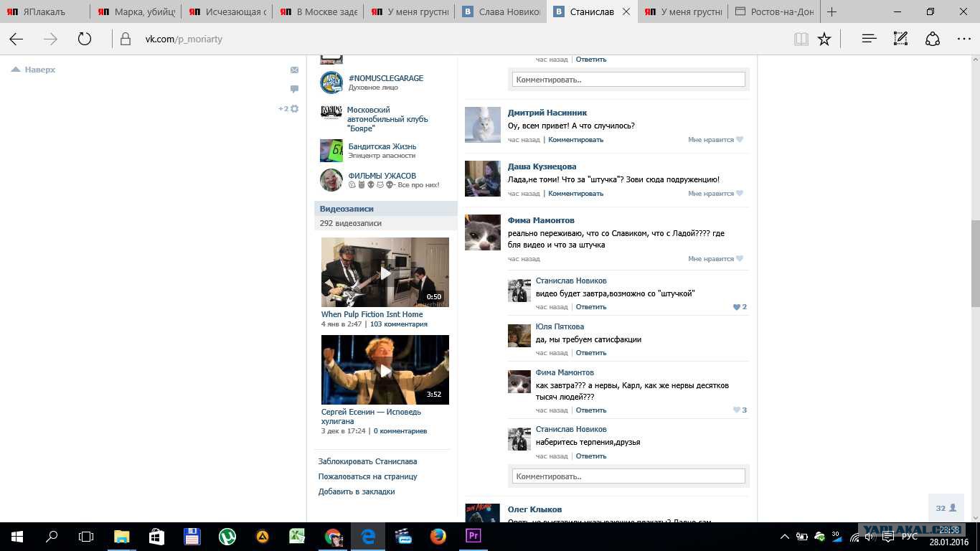
Task: Switch to 'Слава Новико' tab
Action: pyautogui.click(x=501, y=11)
